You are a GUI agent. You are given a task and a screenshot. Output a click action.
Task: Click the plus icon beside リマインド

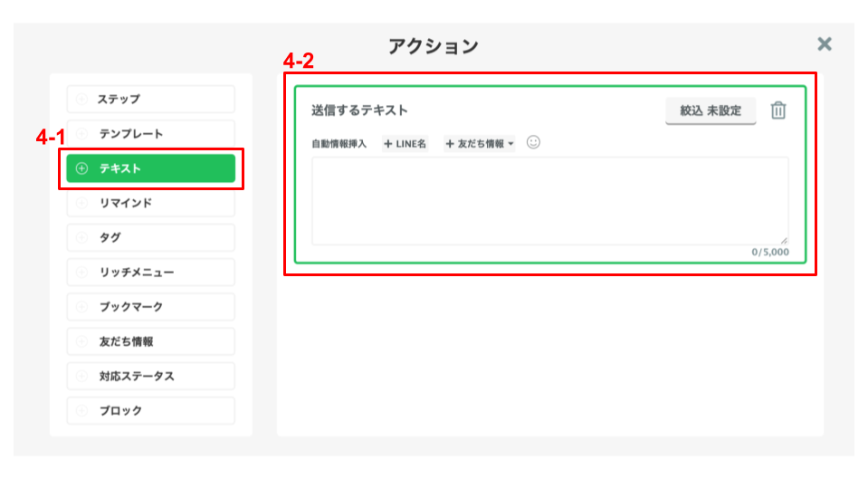tap(82, 203)
